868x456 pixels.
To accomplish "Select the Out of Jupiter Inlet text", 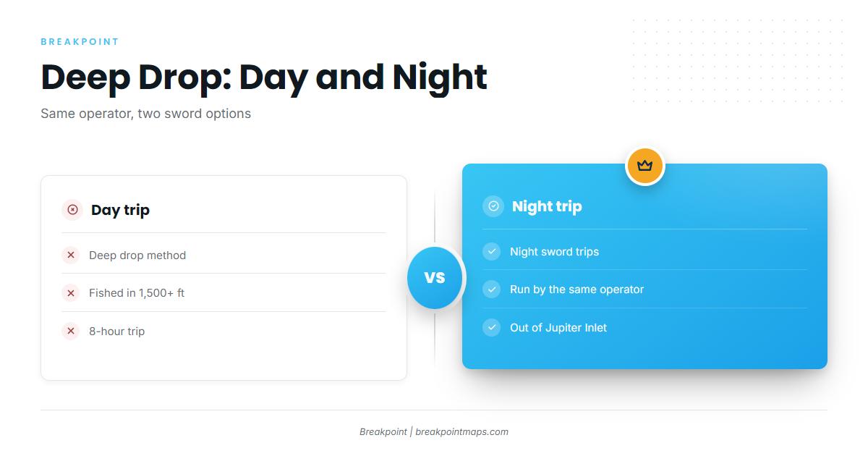I will (558, 328).
